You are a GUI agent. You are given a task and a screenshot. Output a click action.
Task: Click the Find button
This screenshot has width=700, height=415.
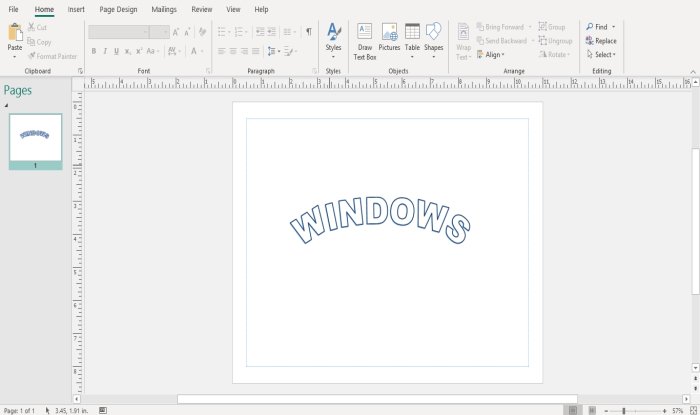tap(597, 27)
